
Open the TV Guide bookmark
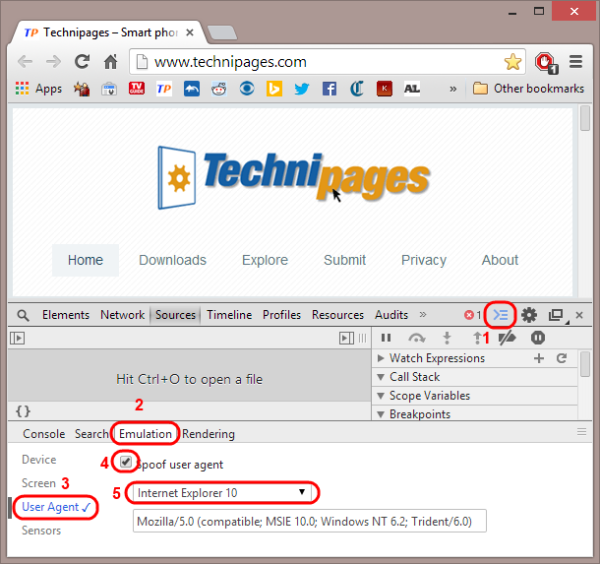pos(137,88)
